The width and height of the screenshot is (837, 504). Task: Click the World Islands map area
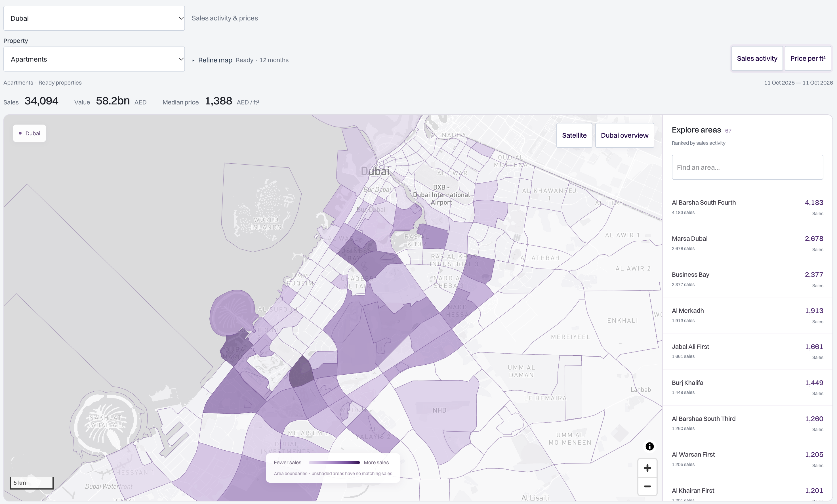pyautogui.click(x=262, y=207)
